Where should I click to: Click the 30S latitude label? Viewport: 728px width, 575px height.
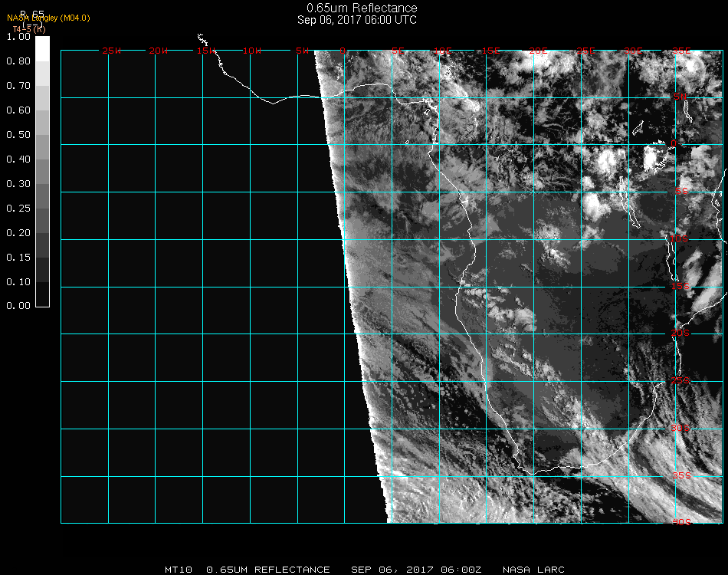(680, 428)
